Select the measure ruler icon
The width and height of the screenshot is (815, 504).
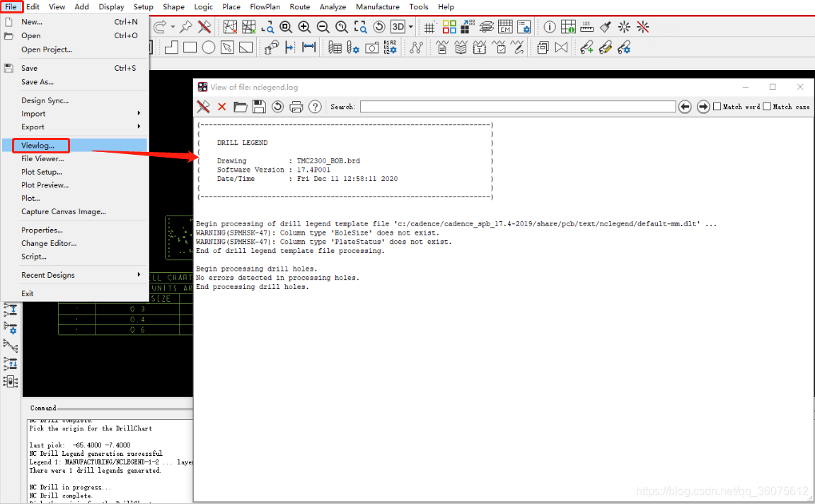586,27
